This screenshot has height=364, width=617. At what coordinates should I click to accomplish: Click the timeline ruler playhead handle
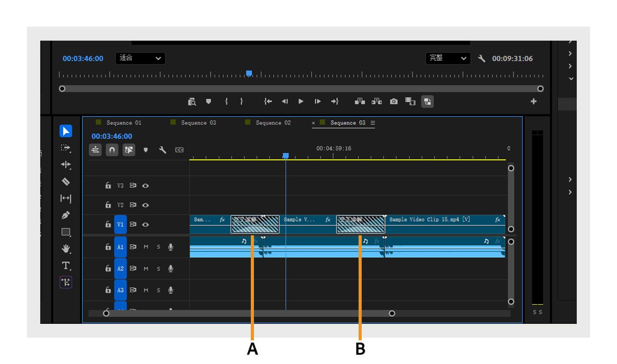286,156
